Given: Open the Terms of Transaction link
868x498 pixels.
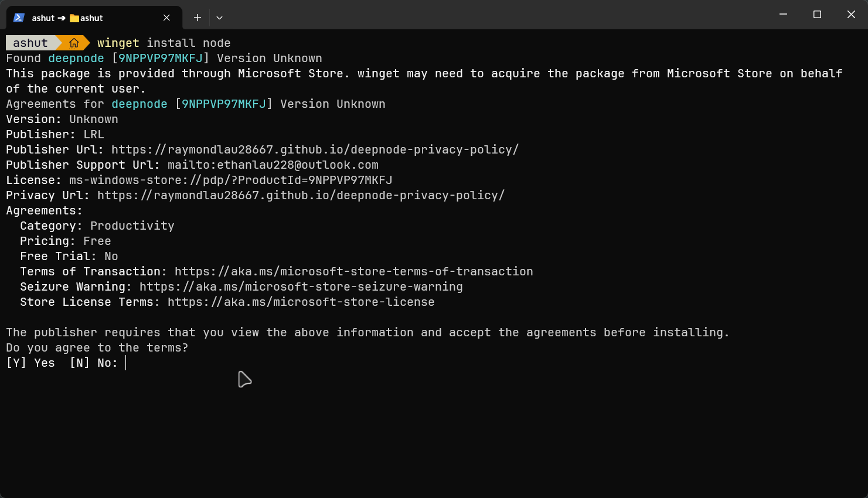Looking at the screenshot, I should [x=353, y=271].
